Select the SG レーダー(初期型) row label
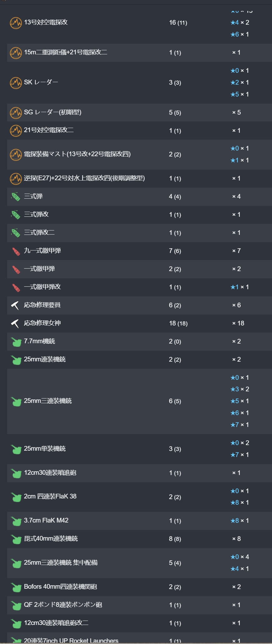This screenshot has height=644, width=272. tap(53, 112)
